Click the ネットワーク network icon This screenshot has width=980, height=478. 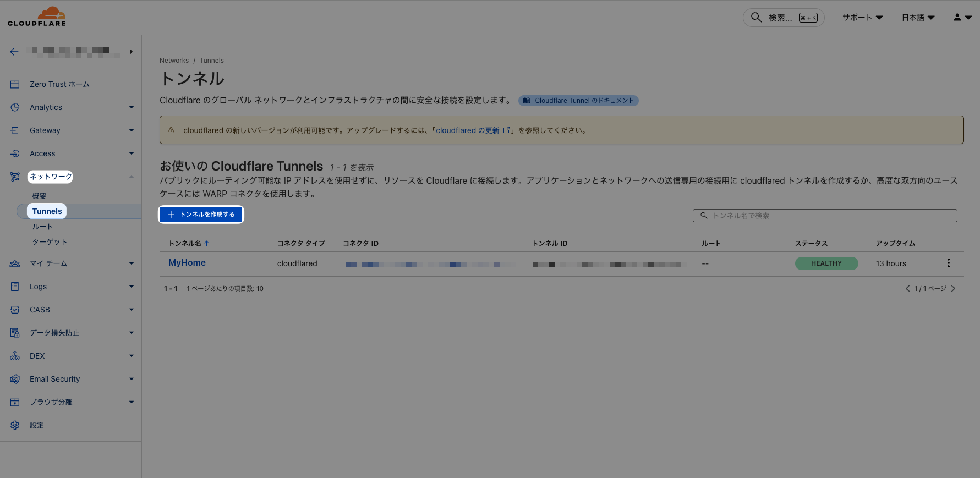pos(15,177)
